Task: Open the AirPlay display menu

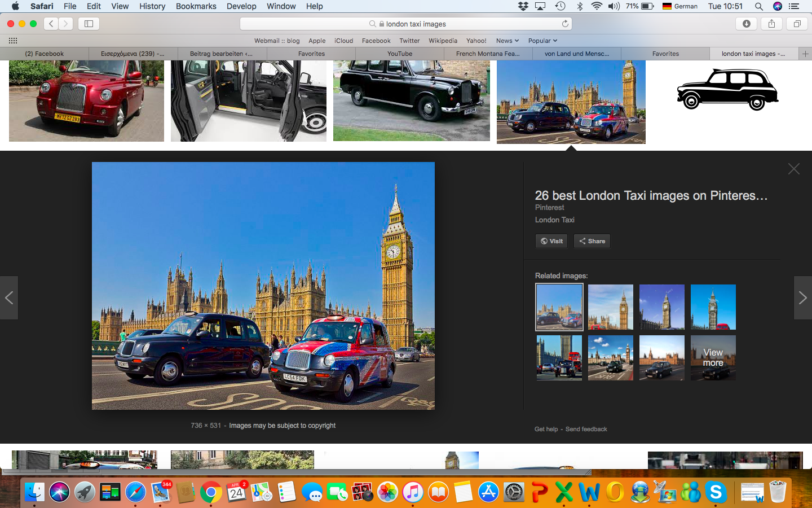Action: point(540,6)
